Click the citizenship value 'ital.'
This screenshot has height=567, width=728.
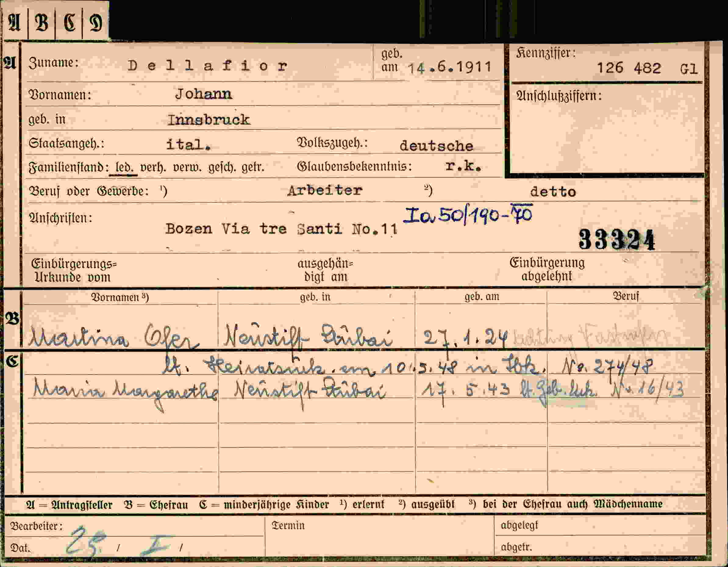(x=188, y=145)
